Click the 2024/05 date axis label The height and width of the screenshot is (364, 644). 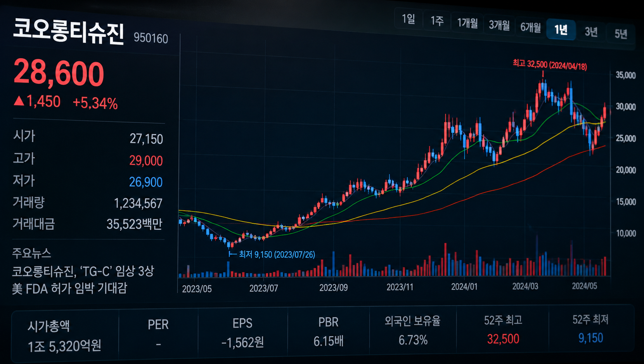[x=585, y=286]
